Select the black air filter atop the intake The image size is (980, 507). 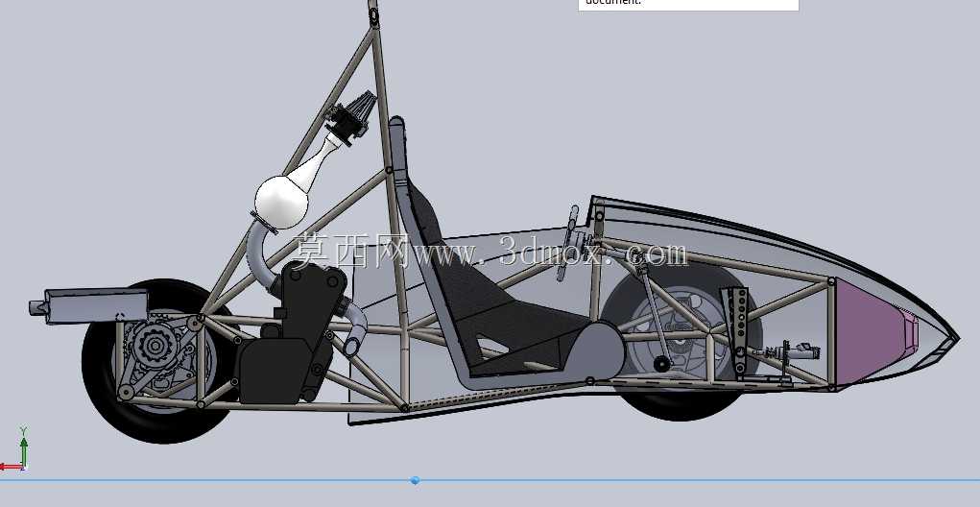click(351, 117)
